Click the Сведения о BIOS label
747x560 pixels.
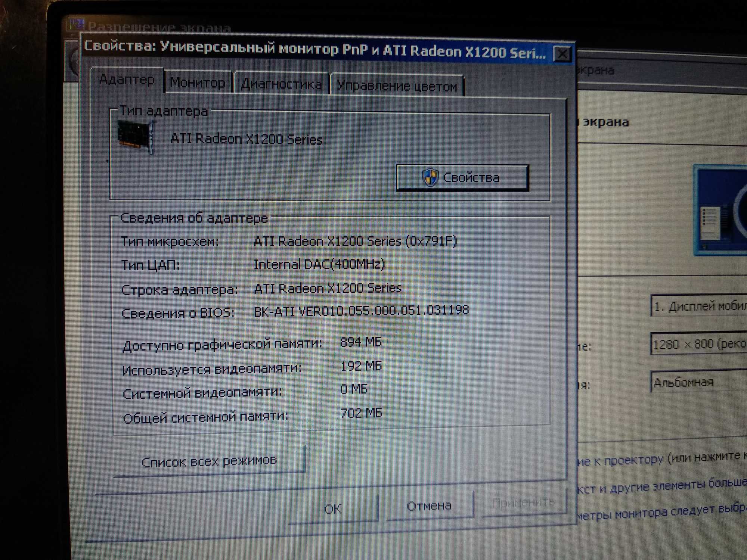click(178, 313)
